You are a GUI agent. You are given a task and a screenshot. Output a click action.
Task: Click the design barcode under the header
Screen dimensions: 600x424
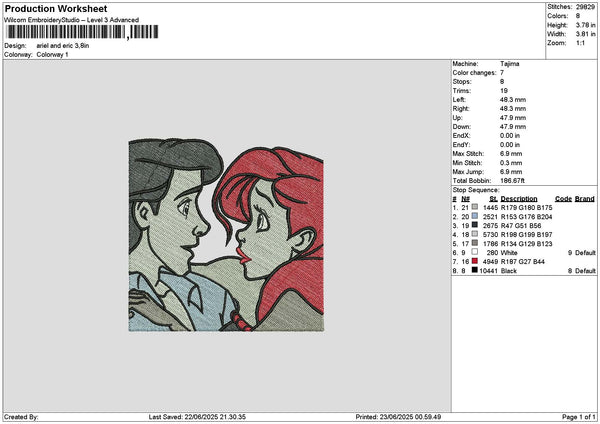click(x=82, y=32)
